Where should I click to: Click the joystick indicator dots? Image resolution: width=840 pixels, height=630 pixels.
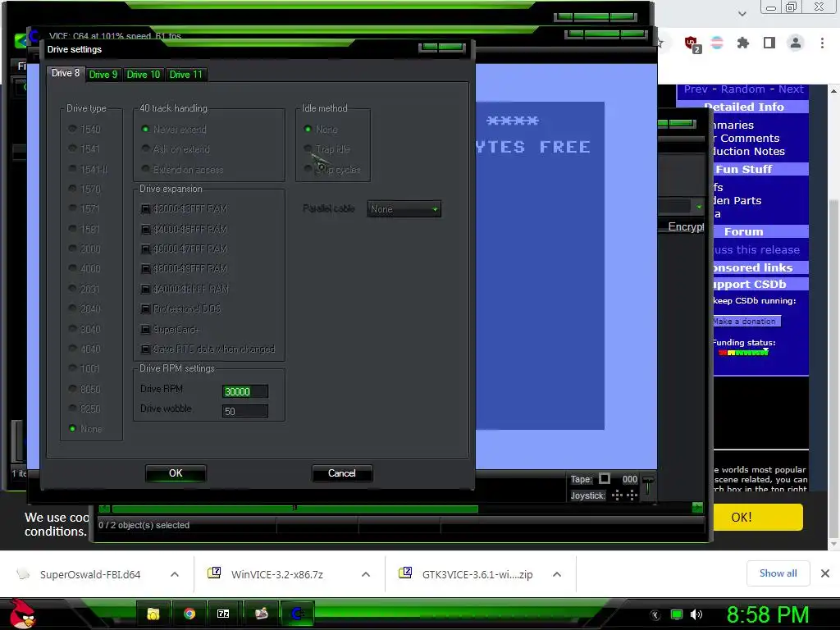pos(624,495)
